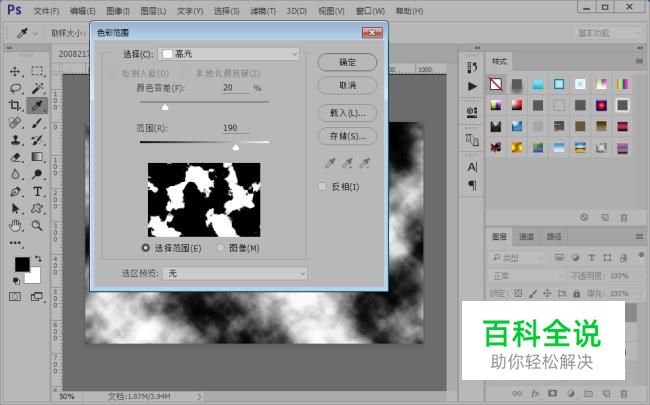
Task: Click the 取消 button
Action: pyautogui.click(x=347, y=85)
